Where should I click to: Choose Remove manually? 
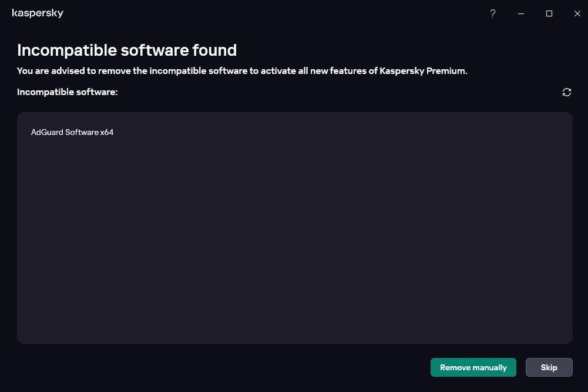coord(473,367)
